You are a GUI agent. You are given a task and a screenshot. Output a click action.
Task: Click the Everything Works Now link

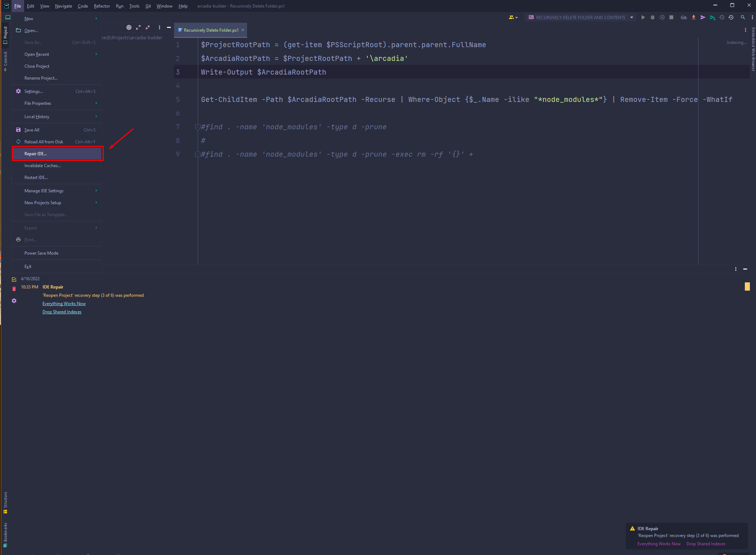coord(64,304)
